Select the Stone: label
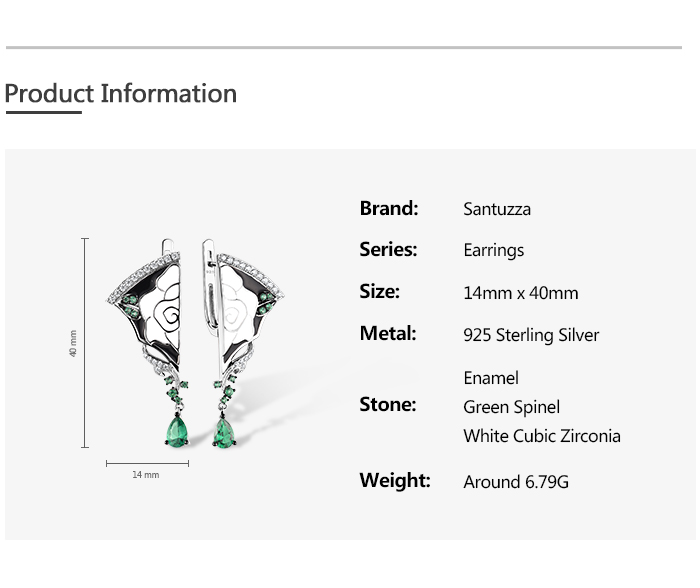 388,405
